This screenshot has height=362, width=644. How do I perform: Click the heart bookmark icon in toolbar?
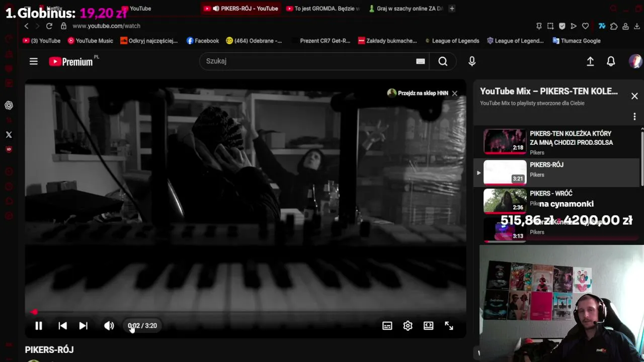[x=585, y=26]
